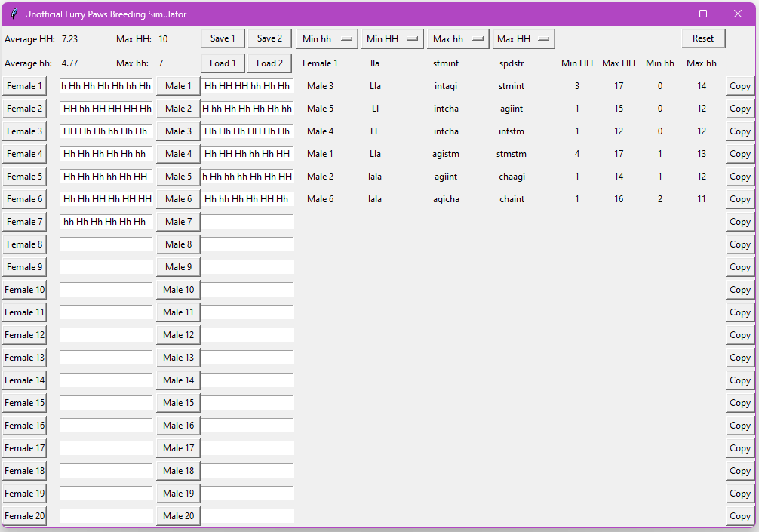Click the Max HH column header
The width and height of the screenshot is (759, 532).
click(x=619, y=63)
